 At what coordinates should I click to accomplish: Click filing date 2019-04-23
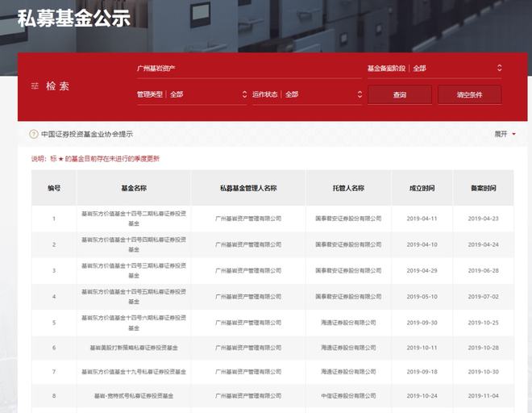pyautogui.click(x=484, y=219)
